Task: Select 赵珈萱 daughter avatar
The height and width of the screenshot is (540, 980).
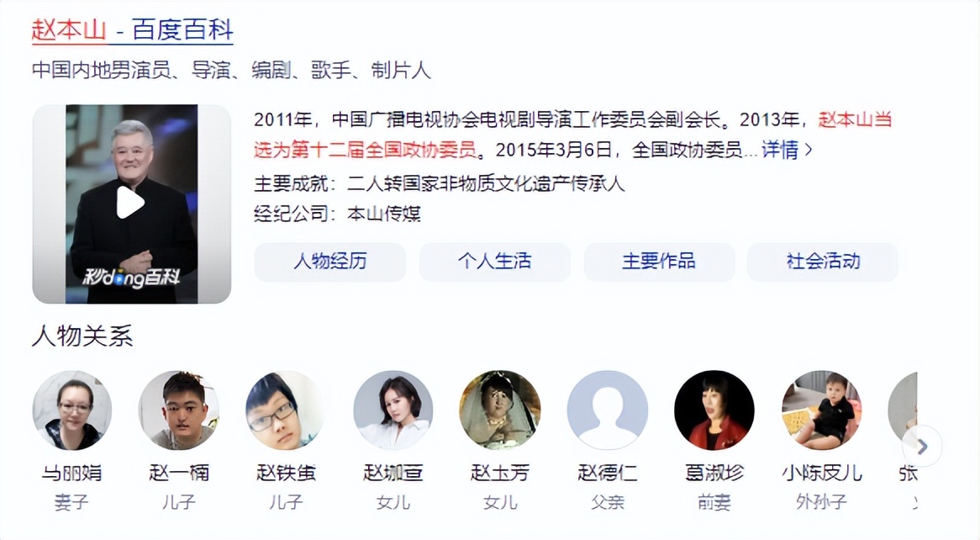Action: (393, 410)
